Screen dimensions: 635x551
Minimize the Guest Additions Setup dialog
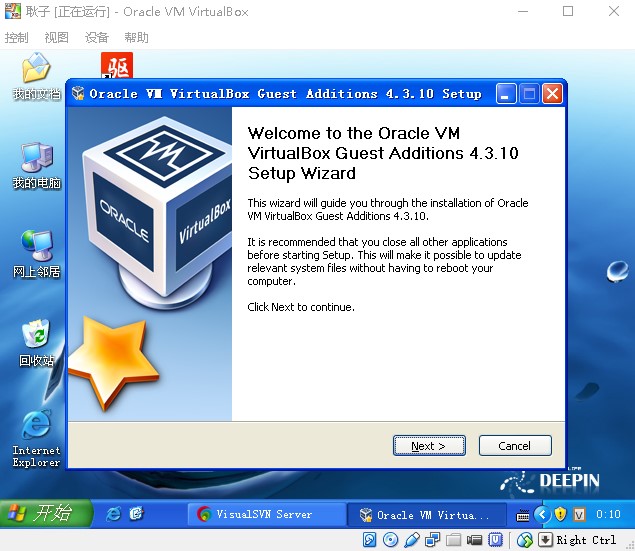pyautogui.click(x=506, y=94)
